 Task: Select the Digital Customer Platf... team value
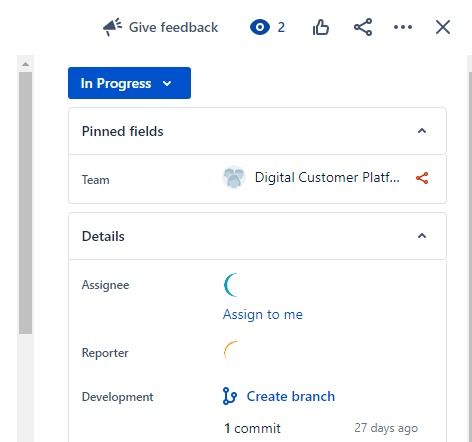pyautogui.click(x=327, y=177)
